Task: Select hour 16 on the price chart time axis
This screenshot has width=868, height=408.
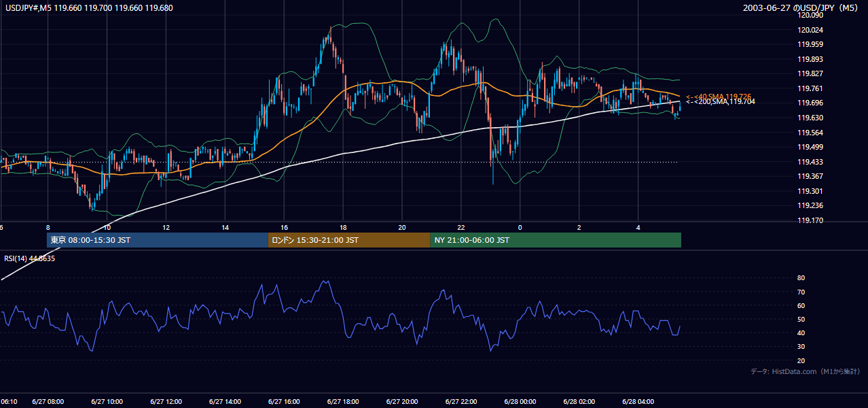Action: pyautogui.click(x=284, y=227)
